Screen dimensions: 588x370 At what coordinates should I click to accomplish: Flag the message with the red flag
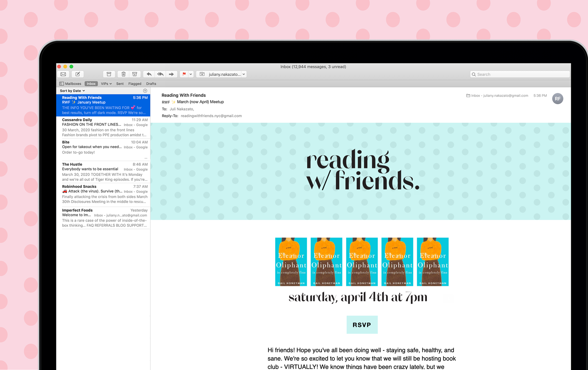(184, 74)
